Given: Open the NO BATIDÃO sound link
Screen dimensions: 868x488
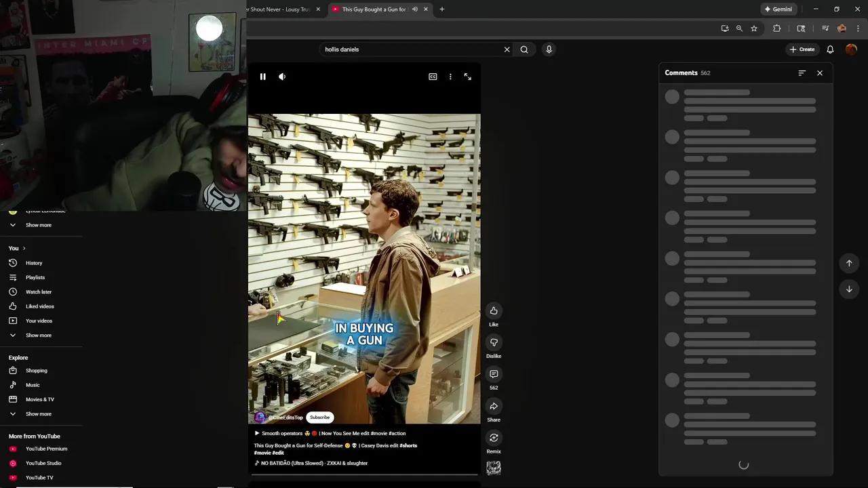Looking at the screenshot, I should (311, 463).
